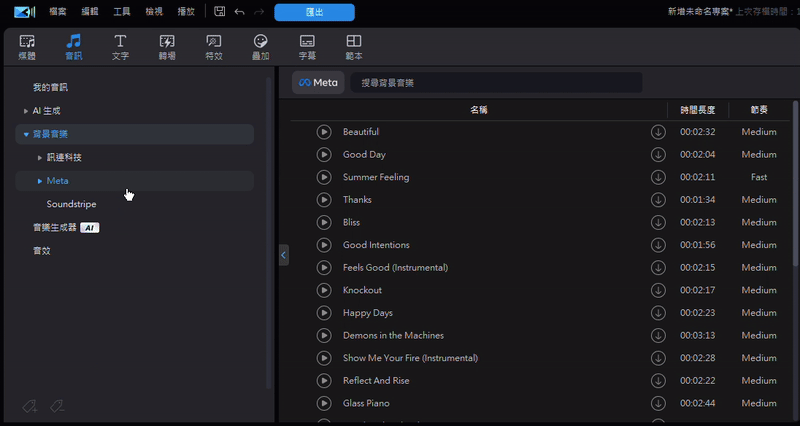Select 音效 sound effects category
800x426 pixels.
point(42,251)
